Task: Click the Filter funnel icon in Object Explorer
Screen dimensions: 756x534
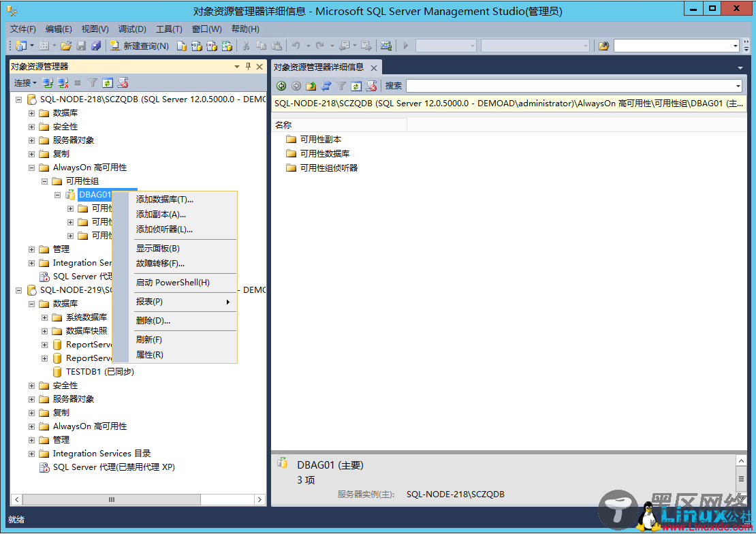Action: pyautogui.click(x=92, y=83)
